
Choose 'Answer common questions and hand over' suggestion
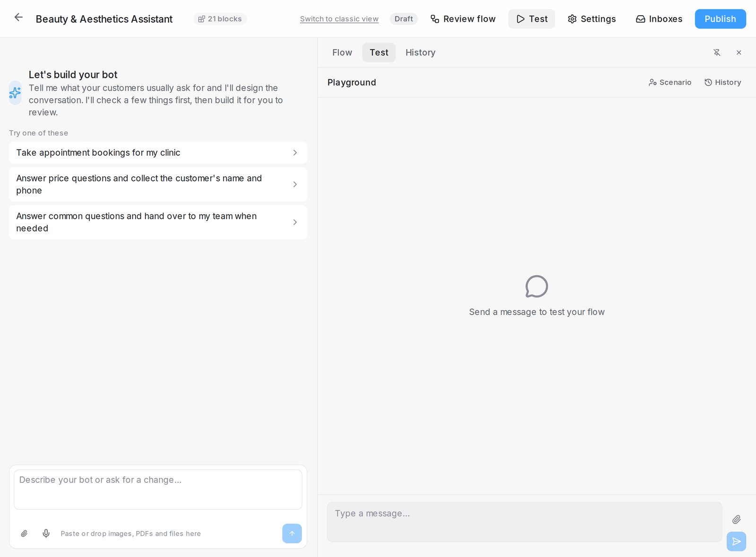click(x=158, y=222)
